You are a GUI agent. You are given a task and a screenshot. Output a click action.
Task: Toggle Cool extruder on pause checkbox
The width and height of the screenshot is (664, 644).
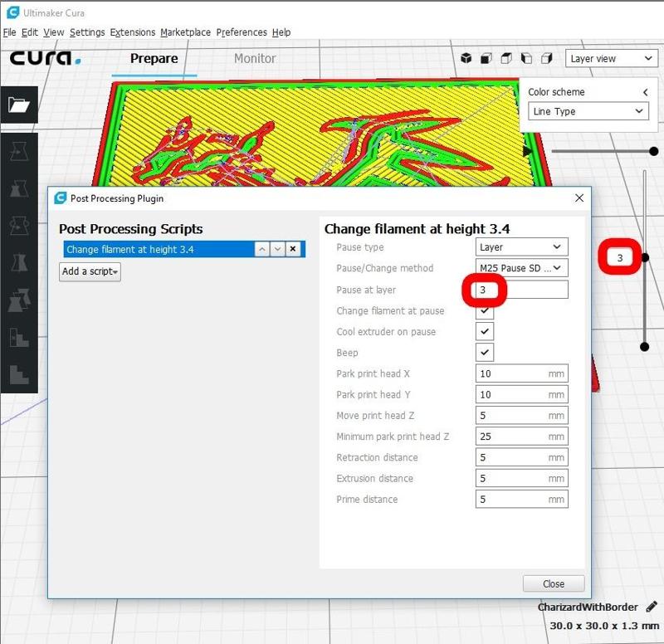tap(485, 331)
